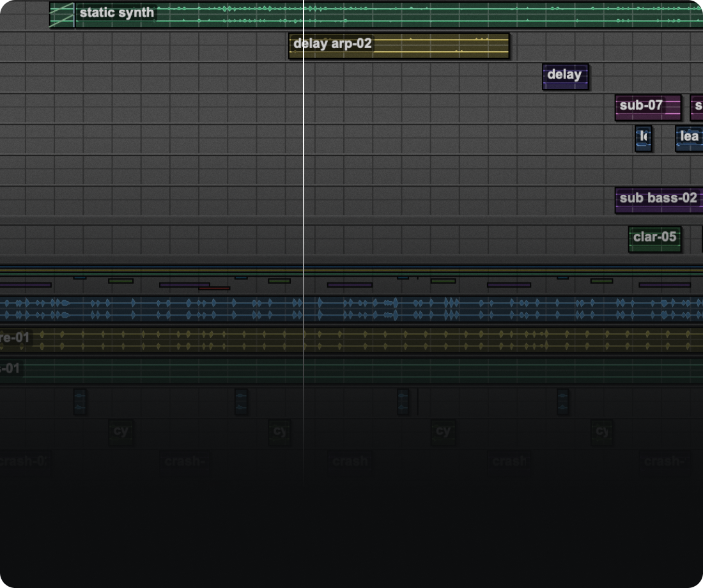Select the sub bass-02 clip
The image size is (703, 588).
click(659, 201)
